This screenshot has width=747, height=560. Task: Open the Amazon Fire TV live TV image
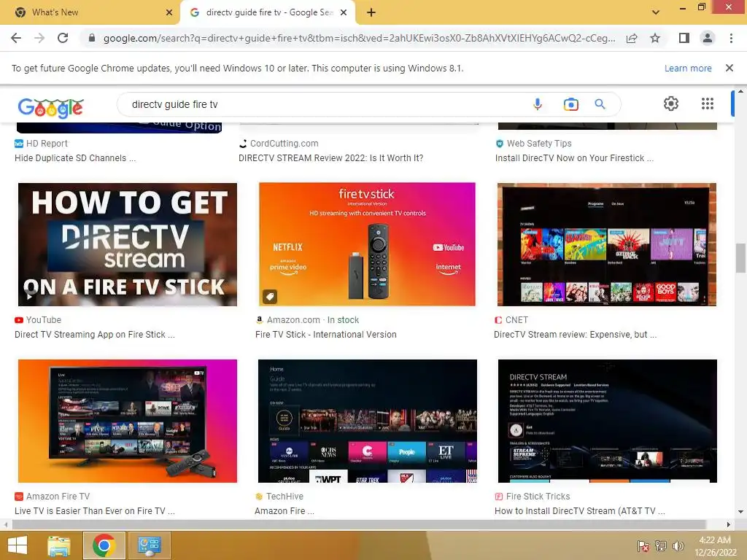127,421
